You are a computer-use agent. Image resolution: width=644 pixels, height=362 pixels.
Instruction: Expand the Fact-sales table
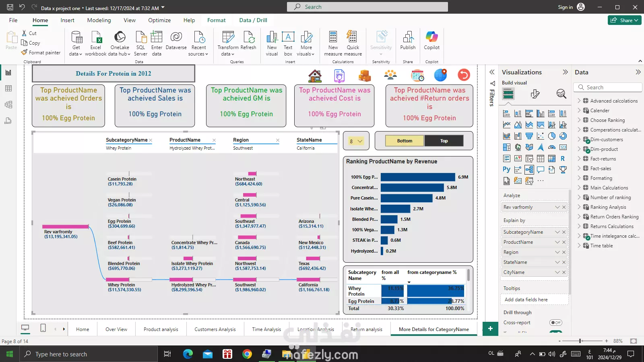(579, 169)
